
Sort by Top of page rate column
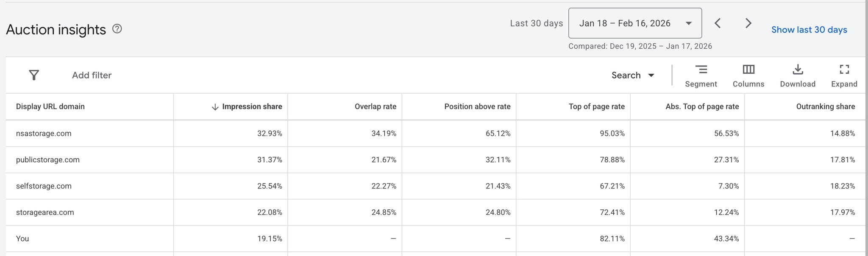(596, 107)
